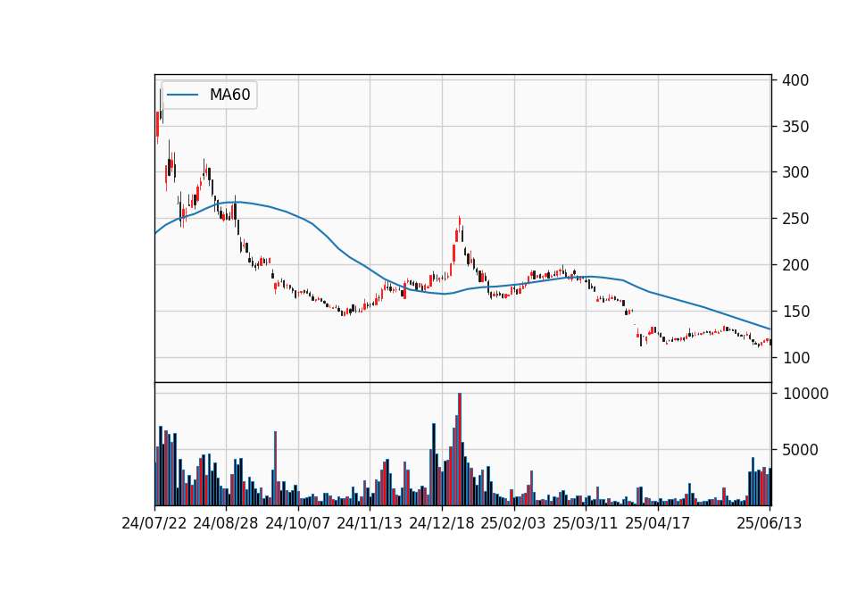Click the 10000 volume axis label
This screenshot has height=616, width=857.
pos(805,394)
